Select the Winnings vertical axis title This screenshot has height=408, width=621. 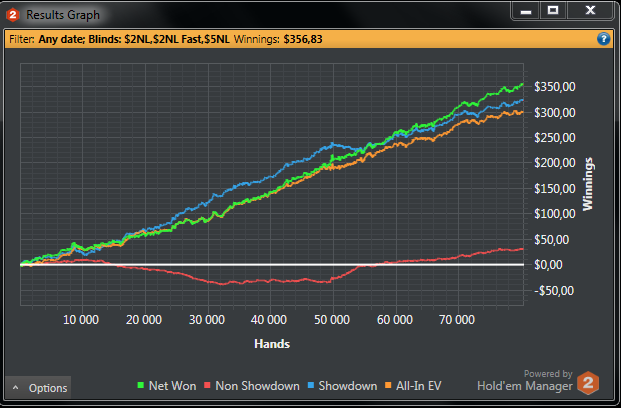pyautogui.click(x=588, y=185)
